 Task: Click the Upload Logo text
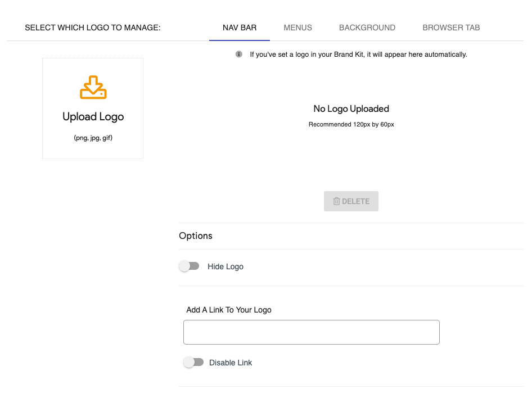[93, 117]
